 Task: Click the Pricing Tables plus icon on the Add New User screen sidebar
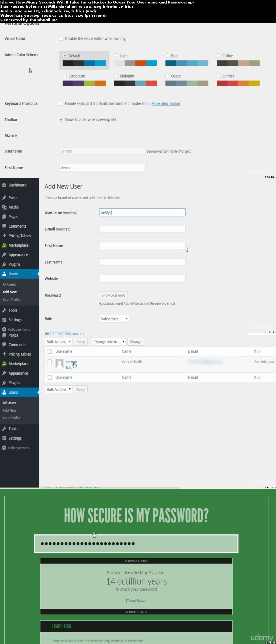click(4, 235)
